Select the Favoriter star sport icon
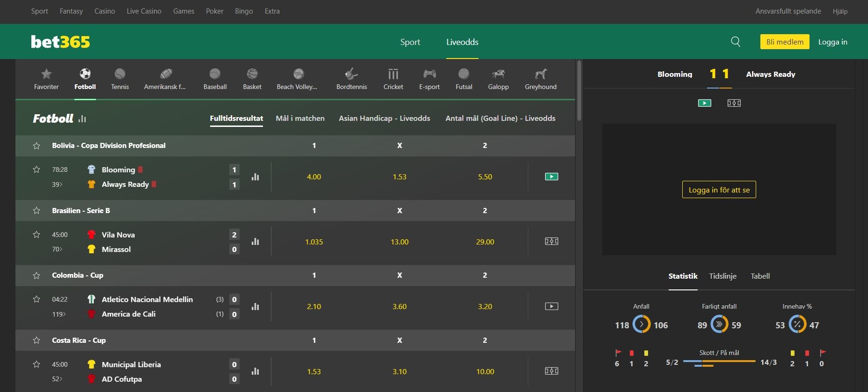This screenshot has width=868, height=392. (x=46, y=74)
